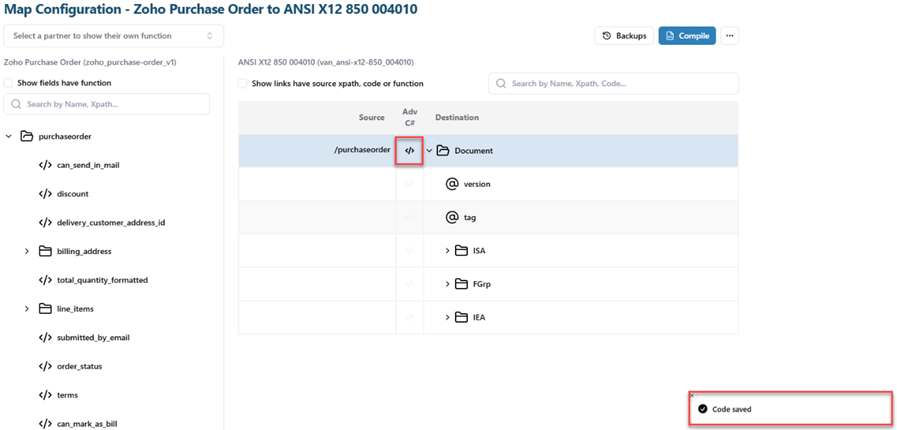The width and height of the screenshot is (897, 430).
Task: Click the Document folder icon
Action: (443, 151)
